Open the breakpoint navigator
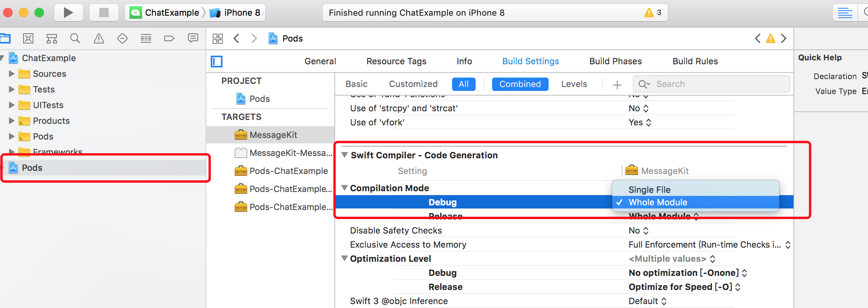Viewport: 868px width, 308px height. pos(169,38)
